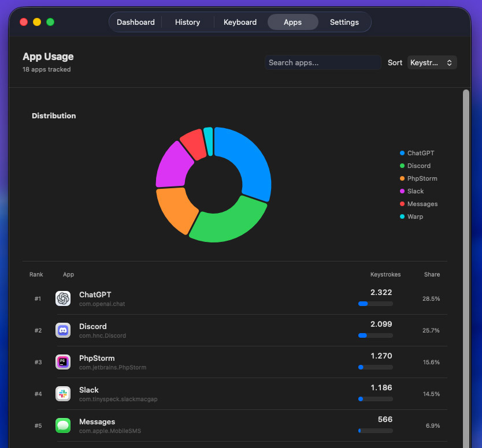The width and height of the screenshot is (482, 448).
Task: Focus the Search apps field
Action: (322, 63)
